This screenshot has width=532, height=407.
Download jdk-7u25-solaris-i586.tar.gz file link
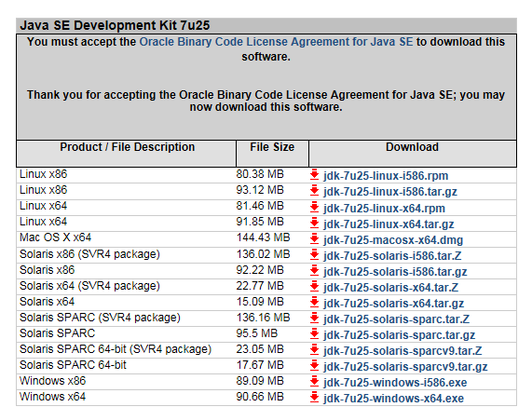tap(395, 272)
